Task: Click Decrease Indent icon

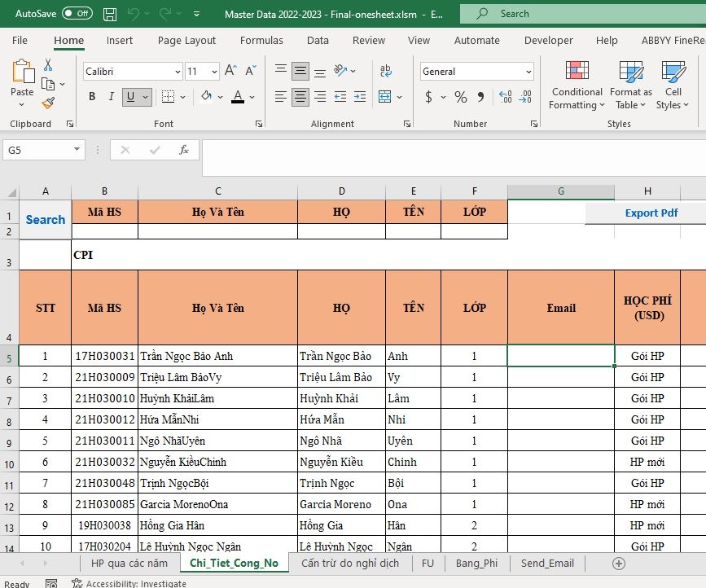Action: (340, 96)
